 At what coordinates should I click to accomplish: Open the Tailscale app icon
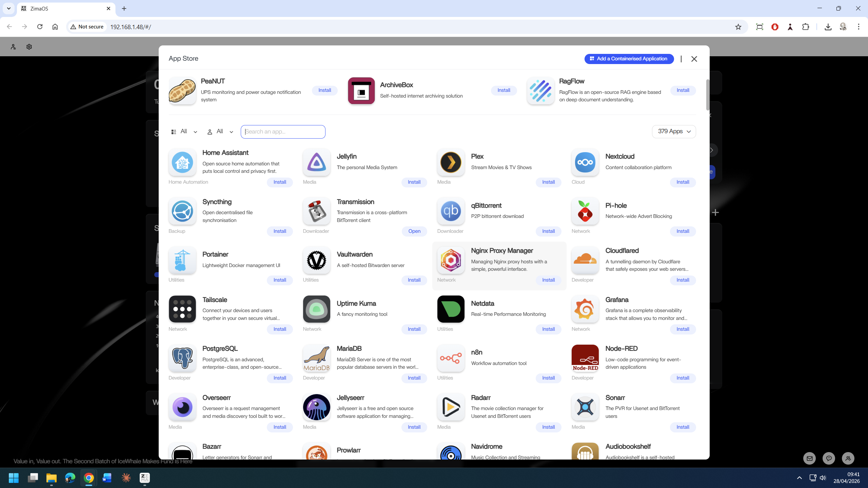click(x=182, y=309)
